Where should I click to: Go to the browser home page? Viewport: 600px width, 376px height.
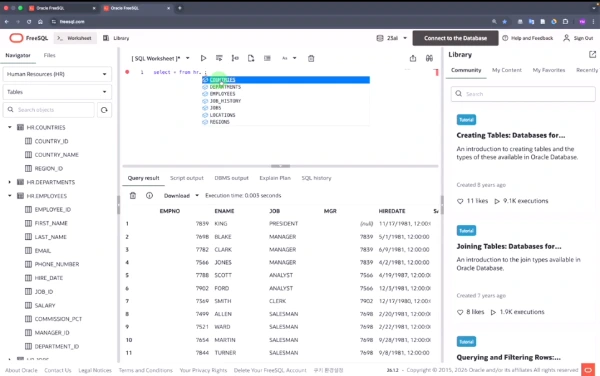pyautogui.click(x=40, y=22)
